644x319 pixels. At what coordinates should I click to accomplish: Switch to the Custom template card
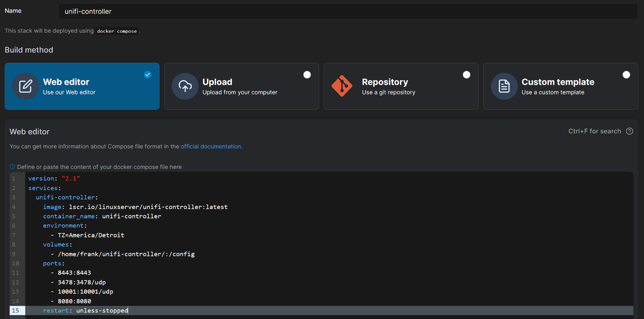pyautogui.click(x=561, y=86)
